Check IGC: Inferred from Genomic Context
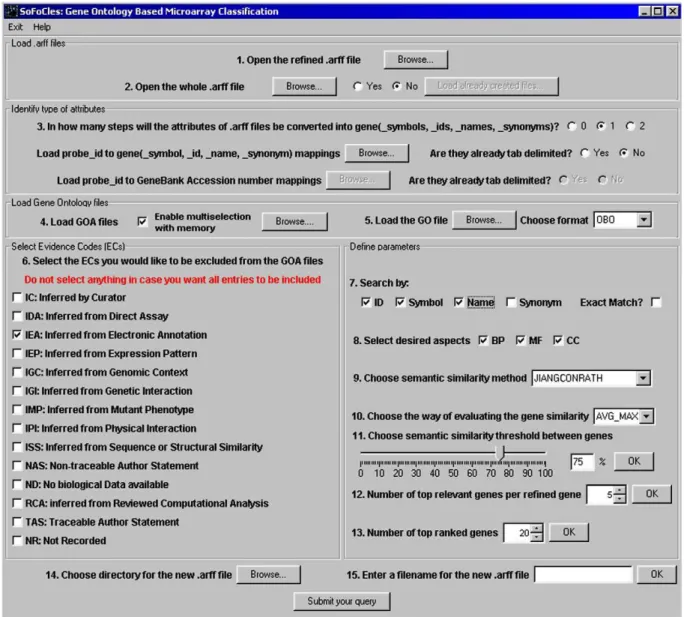Image resolution: width=684 pixels, height=617 pixels. (x=17, y=372)
